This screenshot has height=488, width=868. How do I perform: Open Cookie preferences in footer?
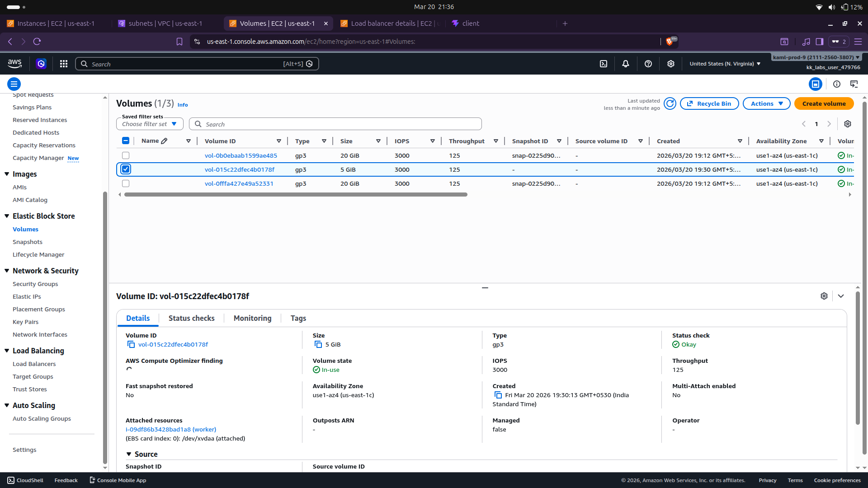(x=837, y=480)
